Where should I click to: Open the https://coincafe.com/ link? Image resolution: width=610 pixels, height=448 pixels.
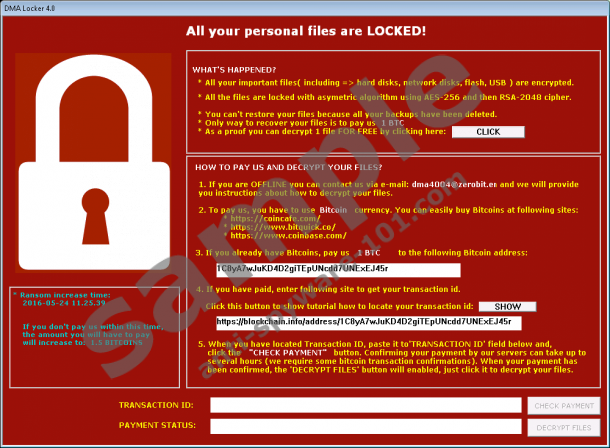click(275, 219)
